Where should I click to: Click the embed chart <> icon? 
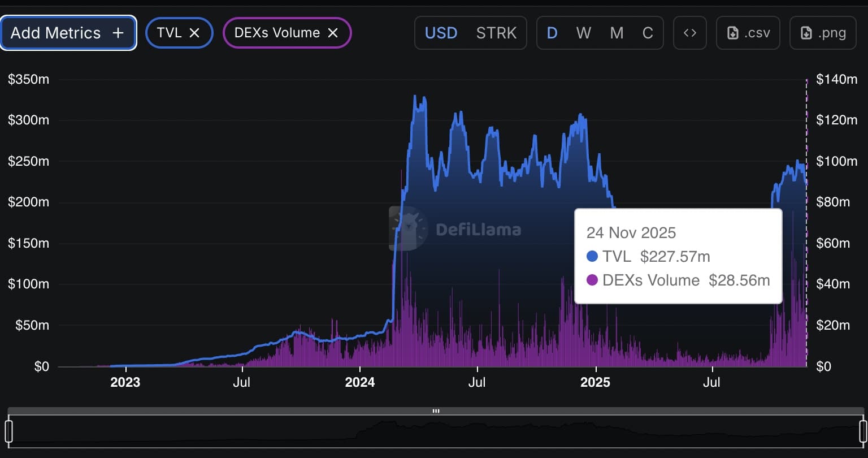[x=689, y=32]
